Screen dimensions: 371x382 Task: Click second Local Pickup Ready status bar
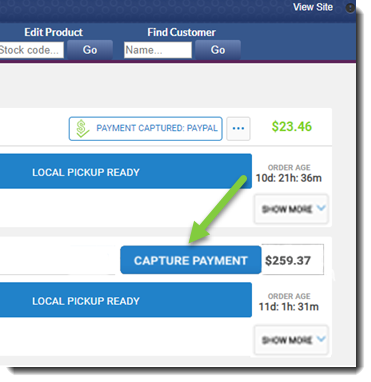126,300
